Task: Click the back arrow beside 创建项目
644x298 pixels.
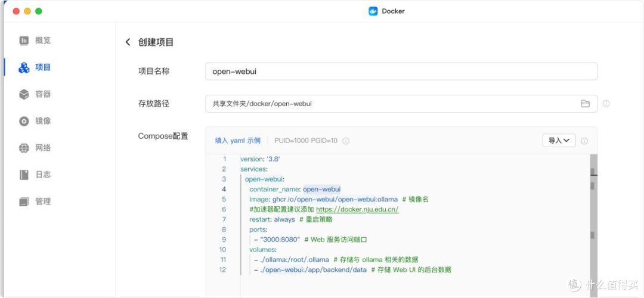Action: click(x=128, y=42)
